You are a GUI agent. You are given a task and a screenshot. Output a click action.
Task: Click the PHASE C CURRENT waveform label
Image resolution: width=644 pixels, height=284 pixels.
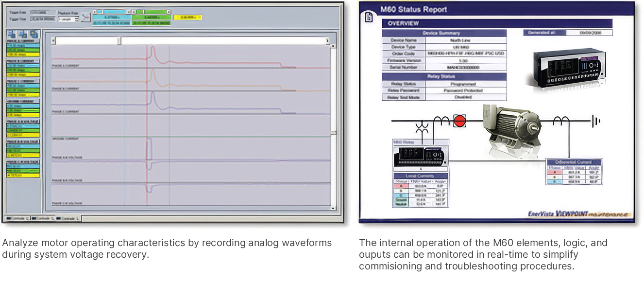click(x=66, y=111)
